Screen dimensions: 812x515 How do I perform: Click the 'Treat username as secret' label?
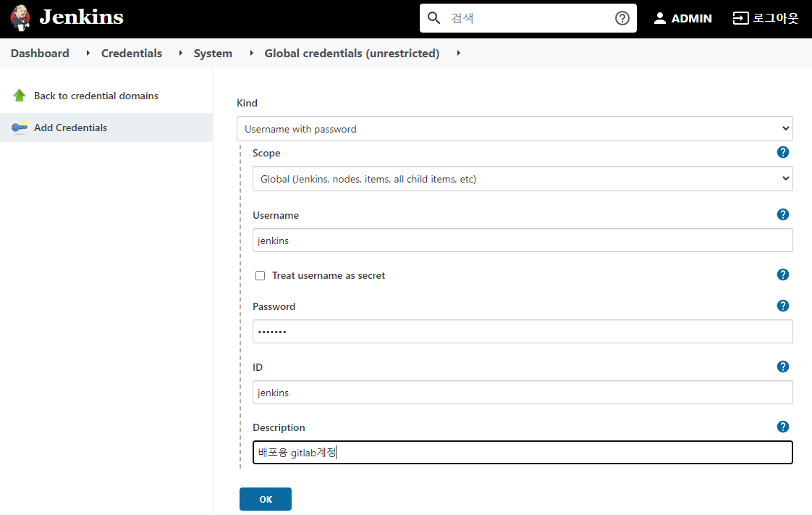tap(329, 276)
